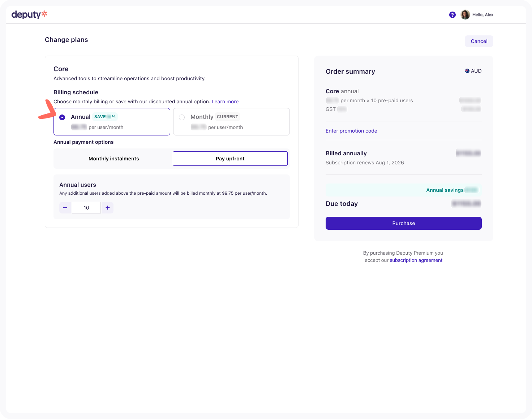Open the subscription agreement link

pos(416,260)
